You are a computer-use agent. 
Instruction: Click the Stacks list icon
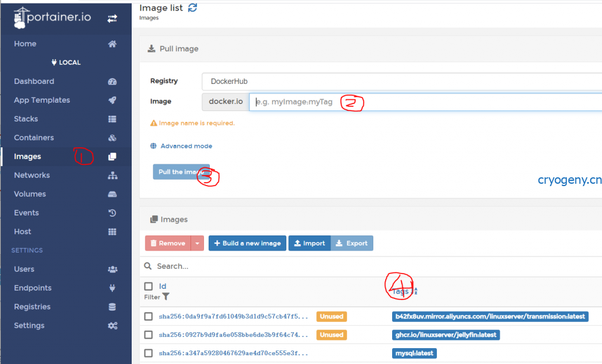coord(112,119)
